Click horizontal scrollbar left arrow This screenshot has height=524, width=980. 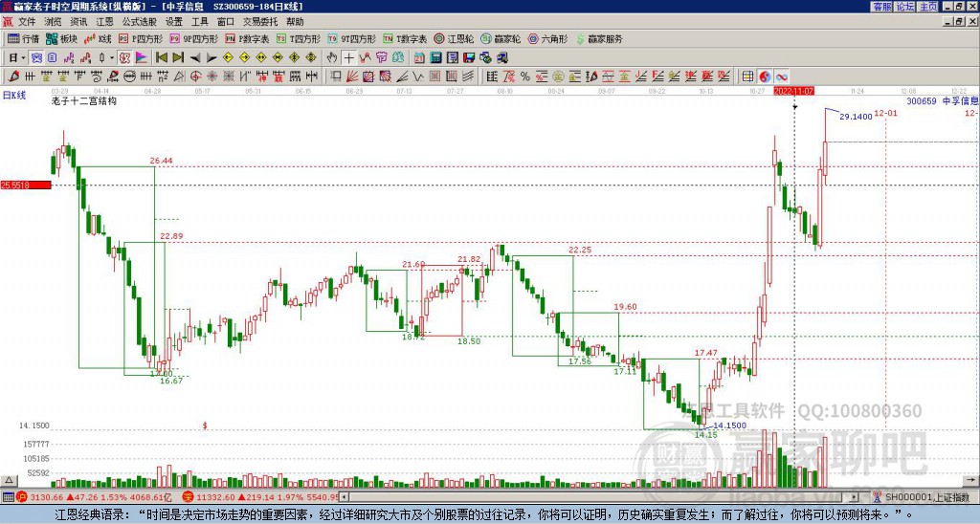(345, 497)
